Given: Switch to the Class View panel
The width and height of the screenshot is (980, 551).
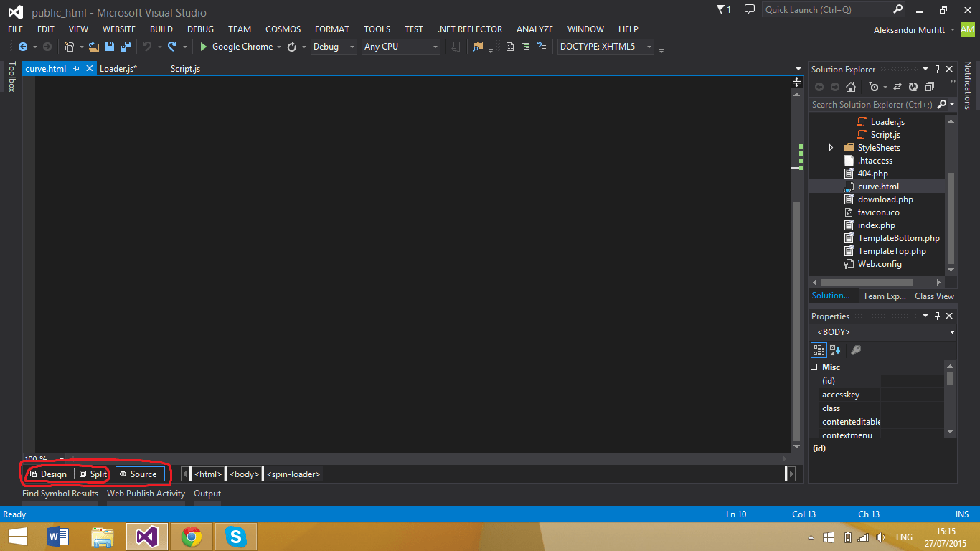Looking at the screenshot, I should (x=933, y=296).
